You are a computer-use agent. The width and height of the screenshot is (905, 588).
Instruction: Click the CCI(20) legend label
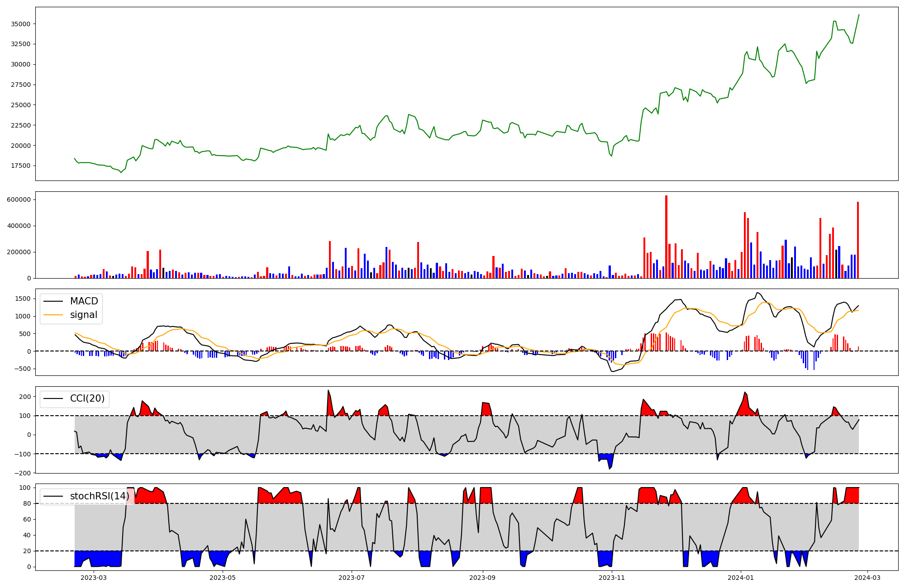point(87,398)
